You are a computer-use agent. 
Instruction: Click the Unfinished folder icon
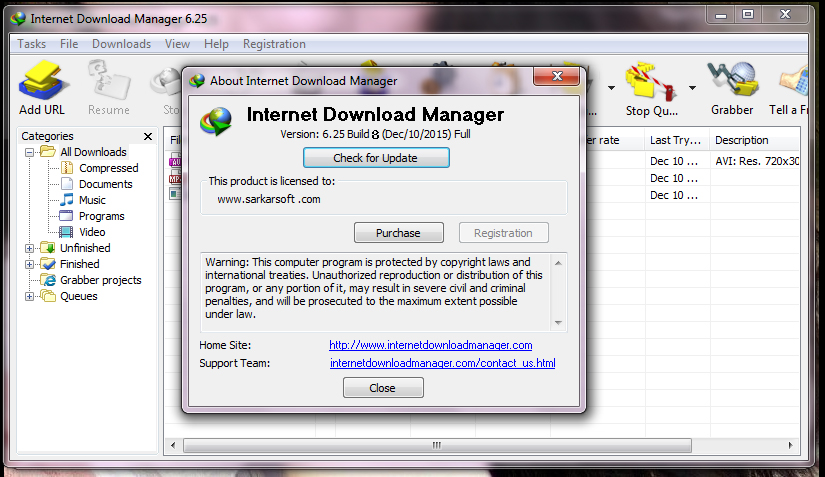pyautogui.click(x=48, y=248)
